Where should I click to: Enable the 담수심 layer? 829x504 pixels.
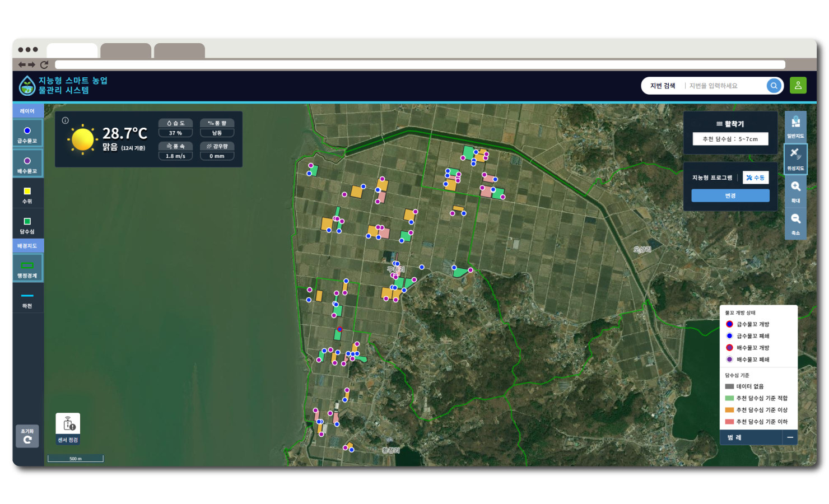click(27, 225)
